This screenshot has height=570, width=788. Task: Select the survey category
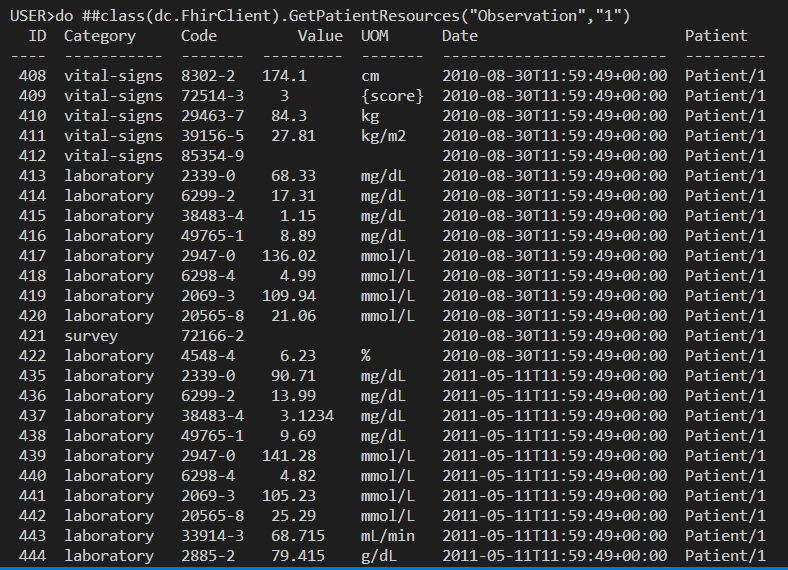pyautogui.click(x=91, y=336)
